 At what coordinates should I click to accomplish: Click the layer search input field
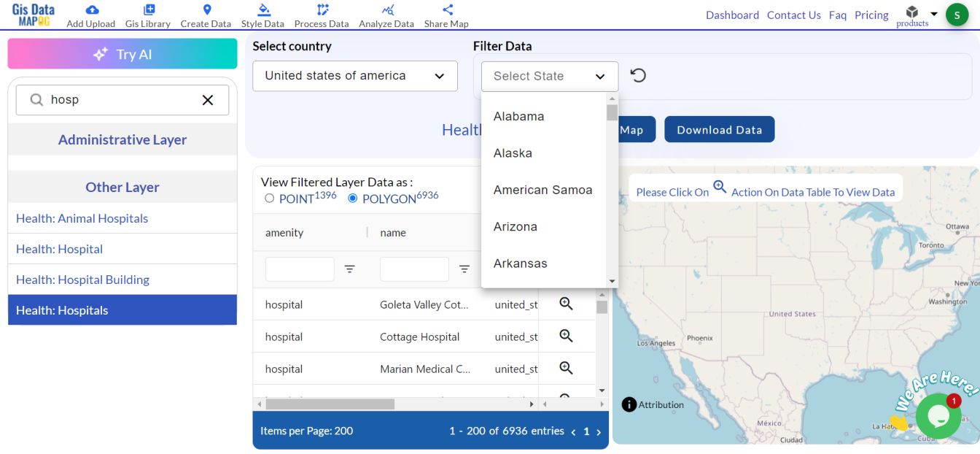[122, 99]
